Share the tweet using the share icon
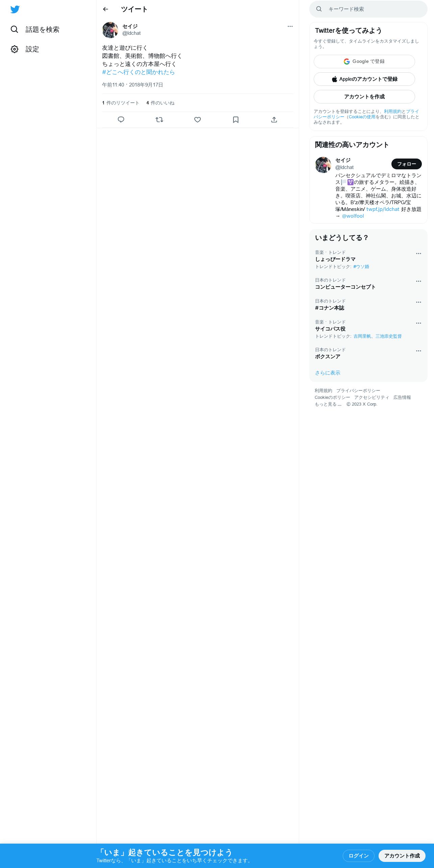434x868 pixels. pos(274,120)
